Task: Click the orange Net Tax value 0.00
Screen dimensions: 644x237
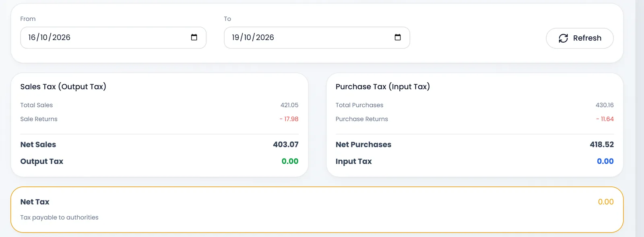Action: pyautogui.click(x=606, y=202)
